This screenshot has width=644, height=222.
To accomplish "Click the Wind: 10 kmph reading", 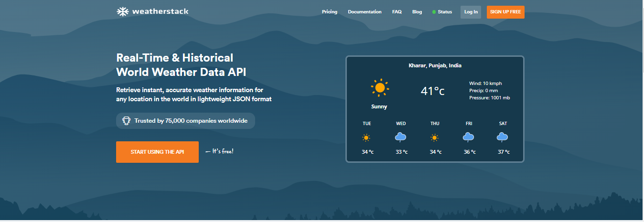I will click(486, 84).
